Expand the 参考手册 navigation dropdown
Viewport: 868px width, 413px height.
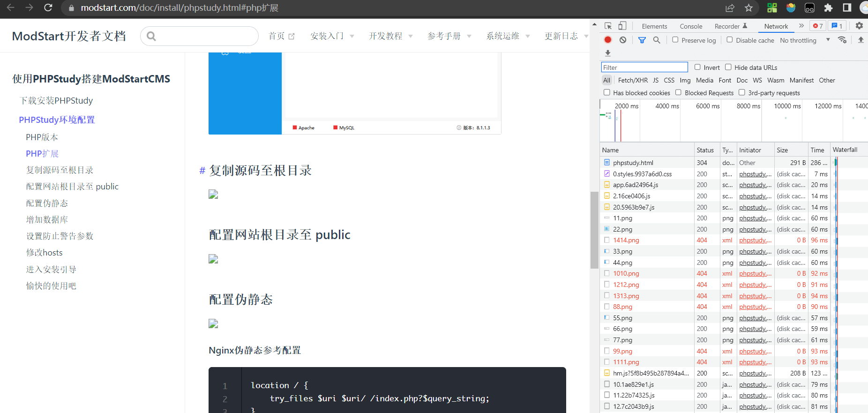[x=449, y=36]
